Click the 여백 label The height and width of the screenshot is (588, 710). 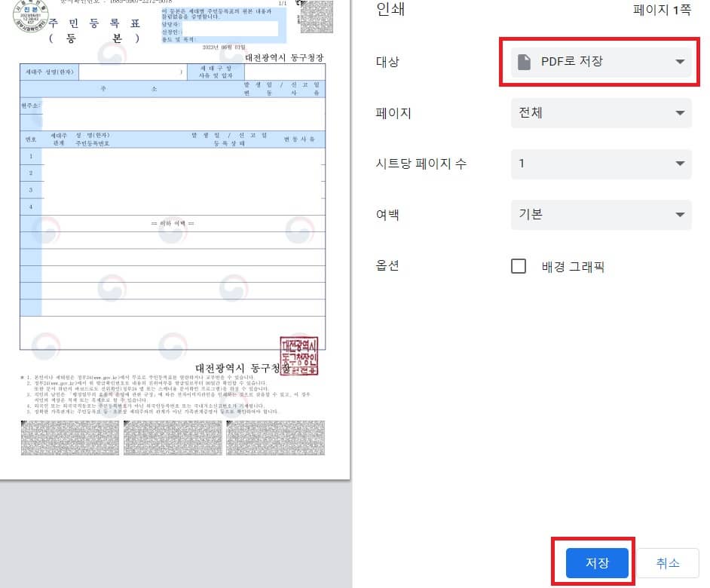[387, 214]
